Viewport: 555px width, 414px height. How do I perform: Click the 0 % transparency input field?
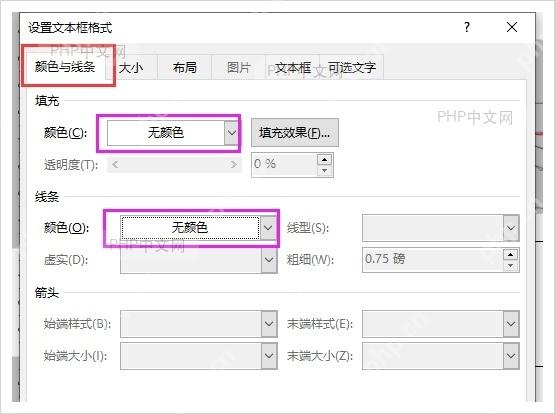(x=284, y=164)
